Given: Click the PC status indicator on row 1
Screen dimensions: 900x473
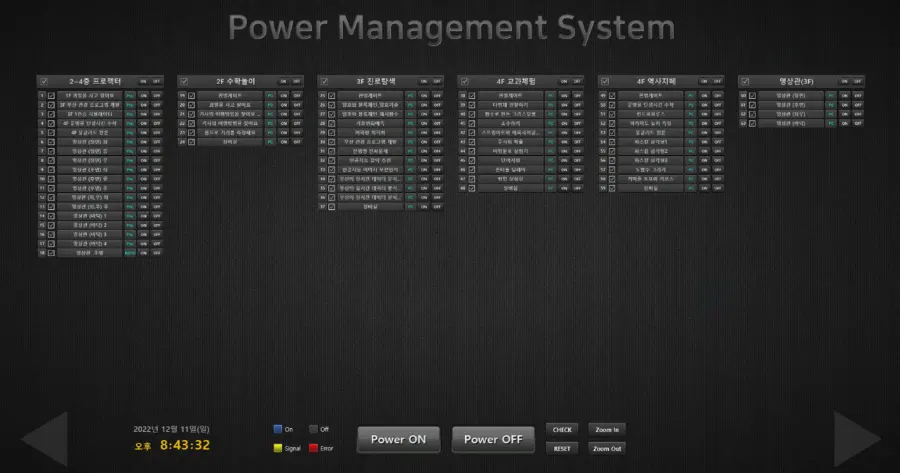Looking at the screenshot, I should click(130, 96).
